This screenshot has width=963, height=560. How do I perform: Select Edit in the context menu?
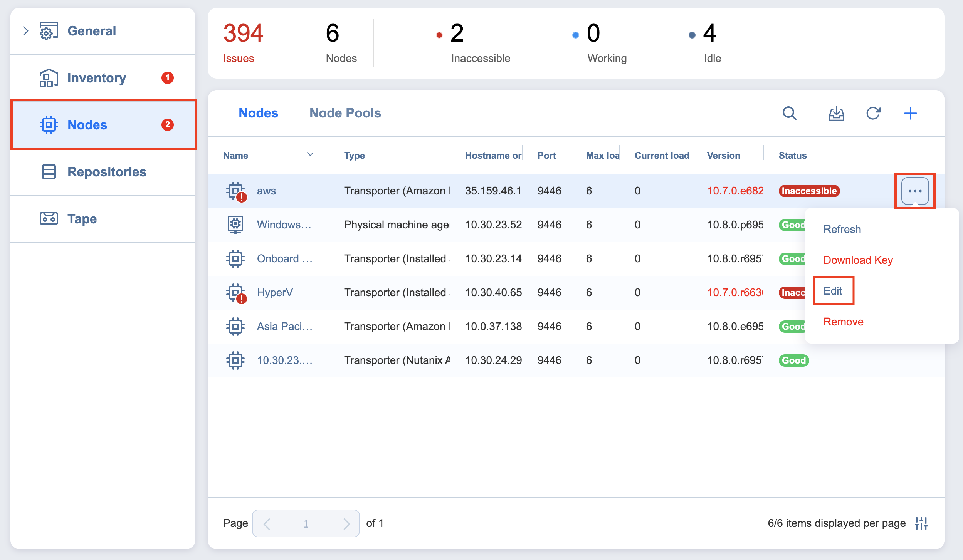[833, 291]
